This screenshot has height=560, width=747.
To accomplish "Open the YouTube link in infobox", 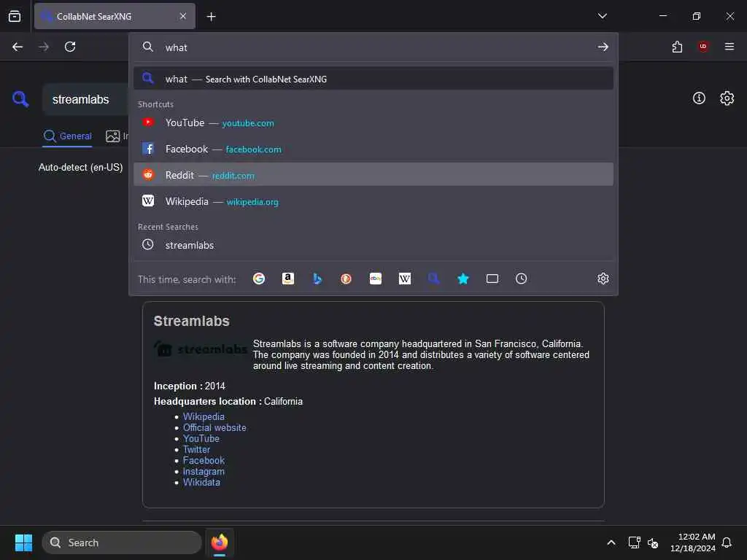I will point(201,438).
